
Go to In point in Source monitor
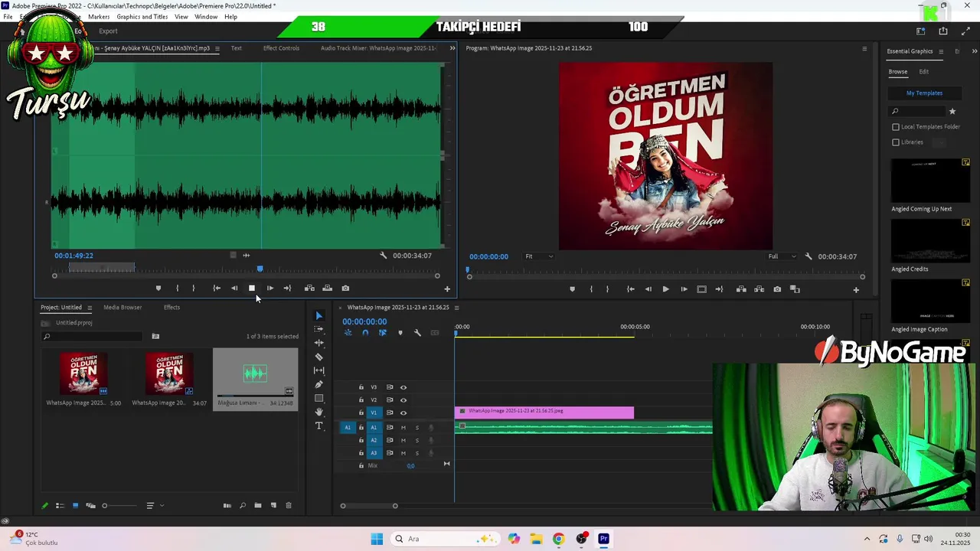(217, 289)
